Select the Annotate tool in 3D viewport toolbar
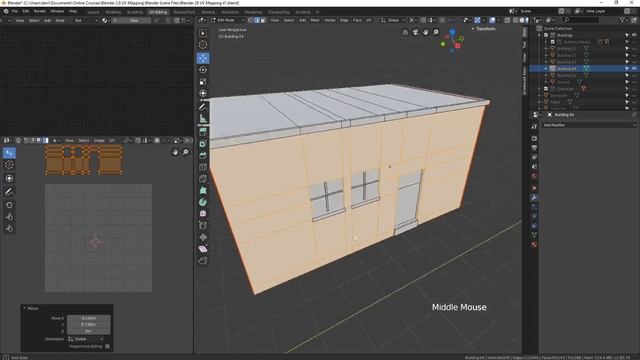640x360 pixels. tap(203, 107)
